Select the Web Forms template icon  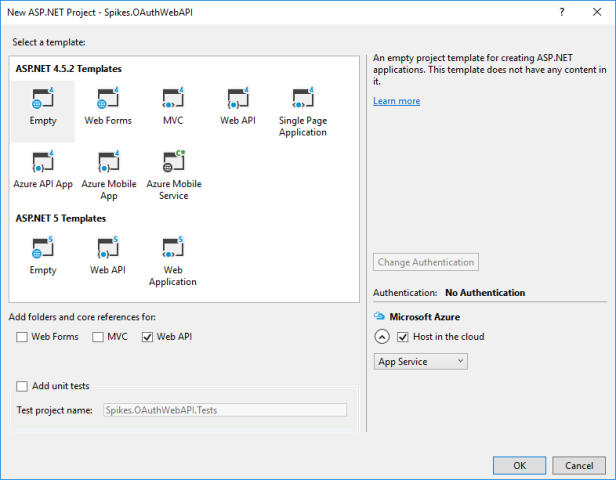[108, 98]
